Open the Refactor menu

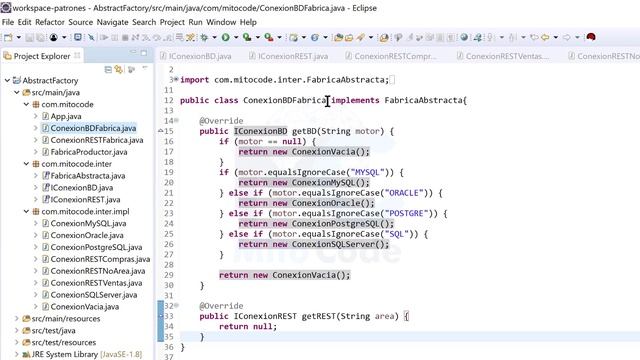(x=50, y=22)
